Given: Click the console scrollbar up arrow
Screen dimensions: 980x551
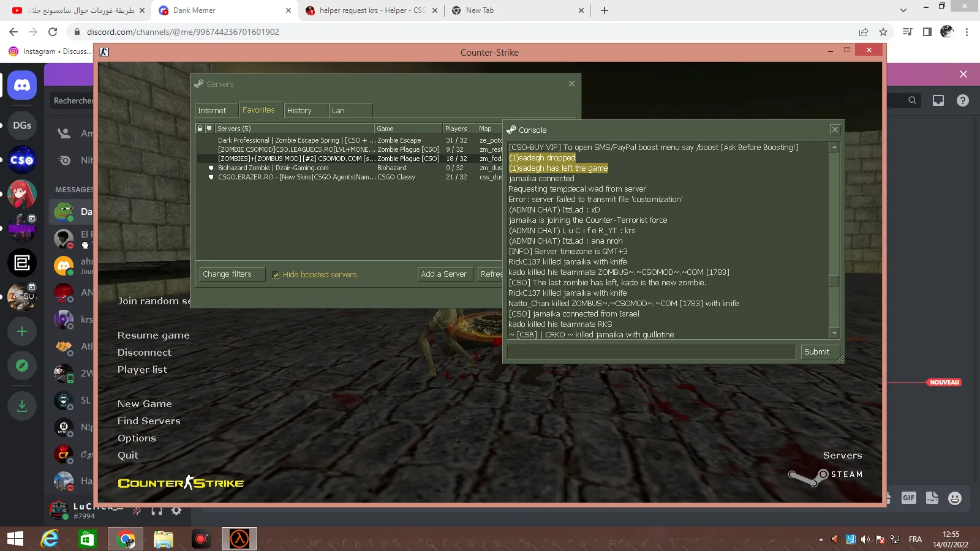Looking at the screenshot, I should pos(834,148).
